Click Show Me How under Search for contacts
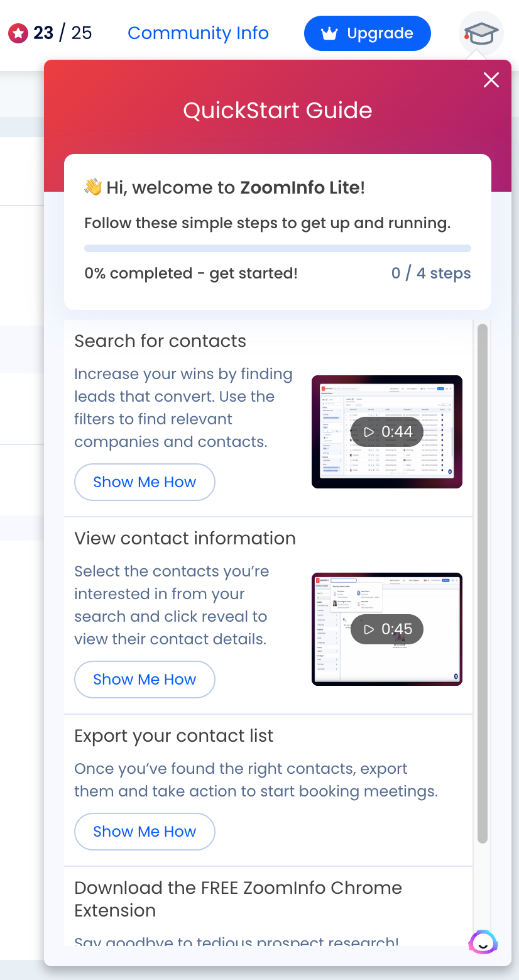The image size is (519, 980). [x=145, y=482]
